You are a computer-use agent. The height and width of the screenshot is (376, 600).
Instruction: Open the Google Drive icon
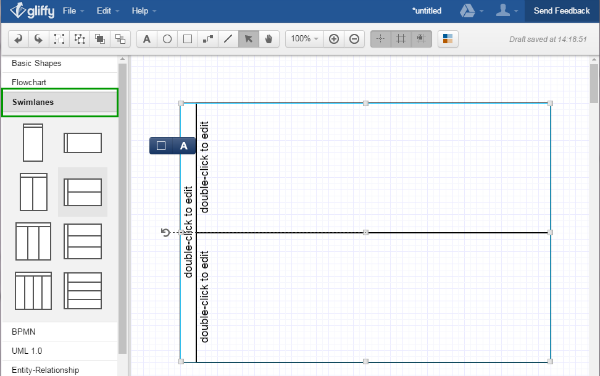(x=467, y=11)
